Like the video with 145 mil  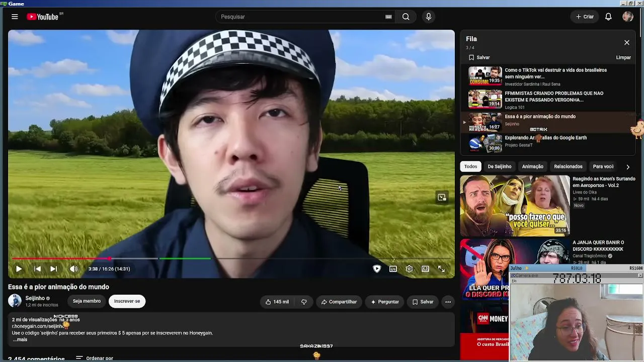pyautogui.click(x=277, y=302)
